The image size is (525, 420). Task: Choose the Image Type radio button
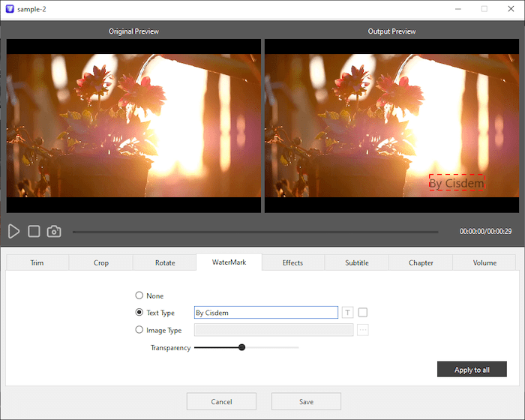[x=139, y=330]
